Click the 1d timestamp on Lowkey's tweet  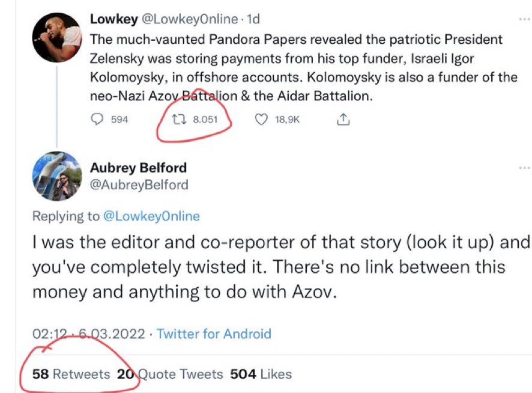(253, 19)
